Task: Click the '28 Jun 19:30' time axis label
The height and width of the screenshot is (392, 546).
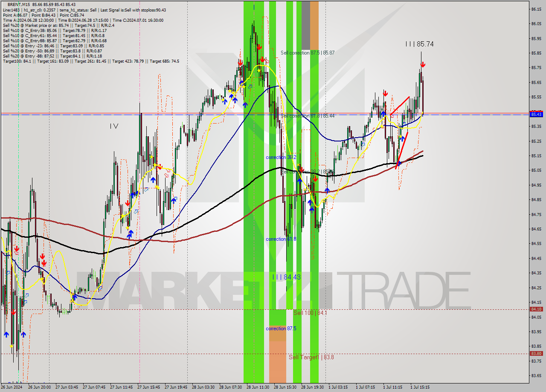Action: [x=313, y=387]
